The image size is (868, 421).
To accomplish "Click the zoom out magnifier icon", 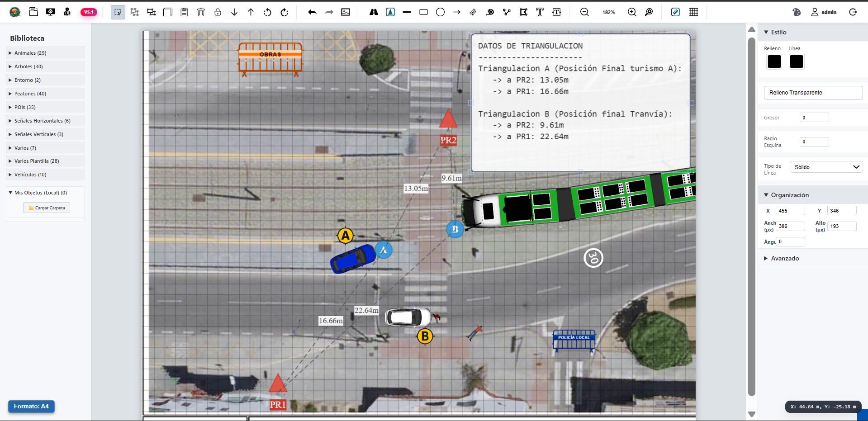I will click(x=584, y=12).
